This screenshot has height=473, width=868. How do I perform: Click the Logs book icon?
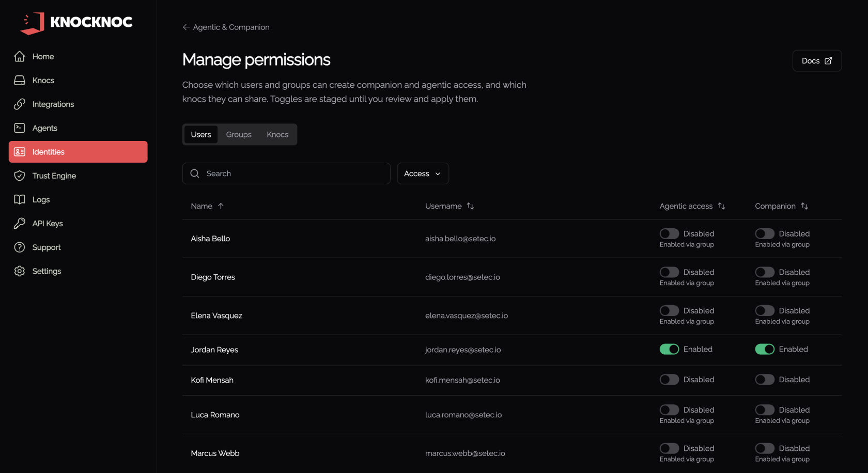tap(20, 199)
